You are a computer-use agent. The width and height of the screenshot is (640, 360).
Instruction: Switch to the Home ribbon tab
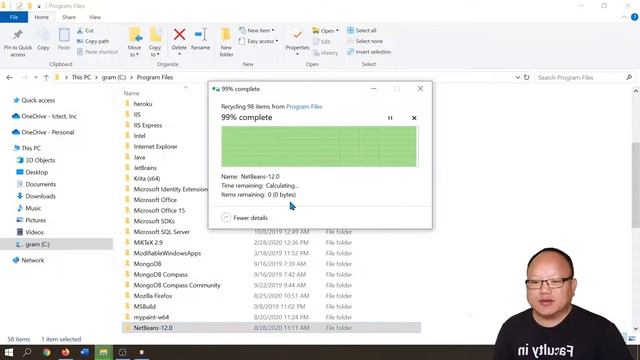point(42,17)
